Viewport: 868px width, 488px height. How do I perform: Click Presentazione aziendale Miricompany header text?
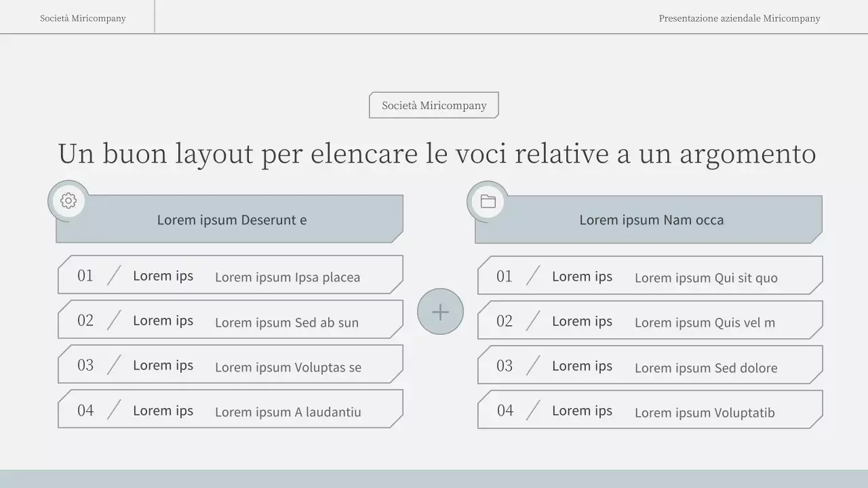[x=739, y=18]
